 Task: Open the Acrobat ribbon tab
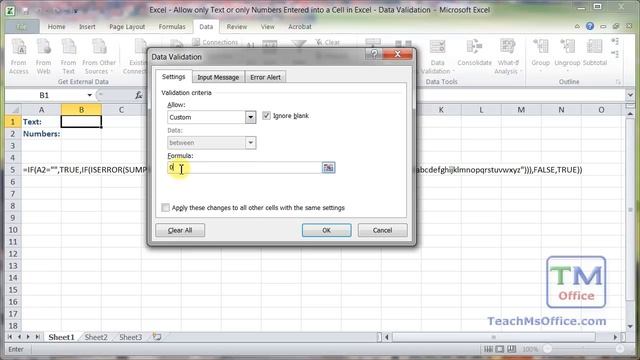pos(300,27)
